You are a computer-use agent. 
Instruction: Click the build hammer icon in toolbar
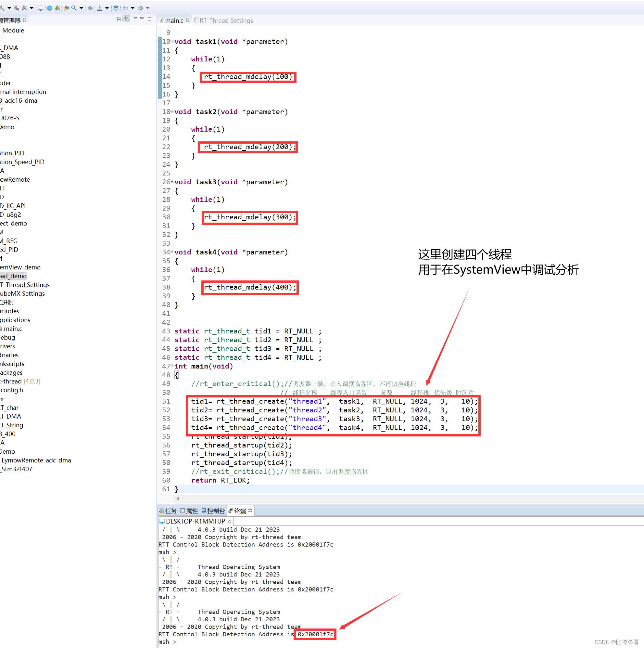(2, 8)
